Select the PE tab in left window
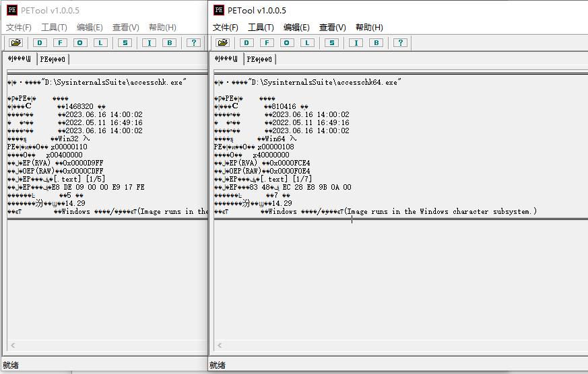Image resolution: width=588 pixels, height=374 pixels. pos(53,59)
